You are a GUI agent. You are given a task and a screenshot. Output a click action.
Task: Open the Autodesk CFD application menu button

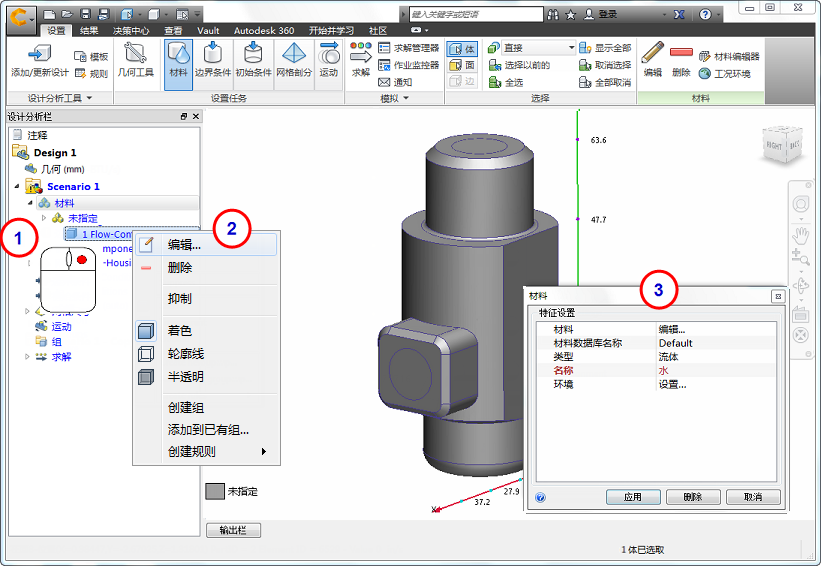[21, 18]
